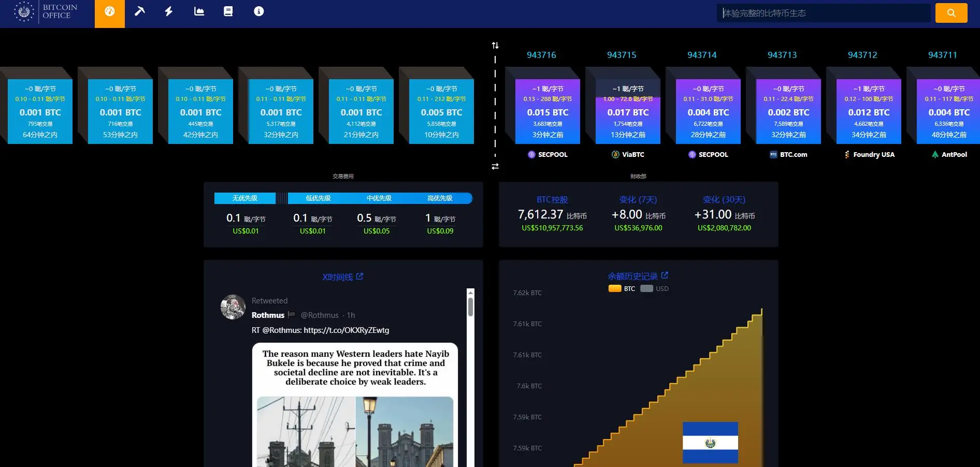Open the area chart graphs page
The width and height of the screenshot is (980, 467).
pyautogui.click(x=199, y=11)
